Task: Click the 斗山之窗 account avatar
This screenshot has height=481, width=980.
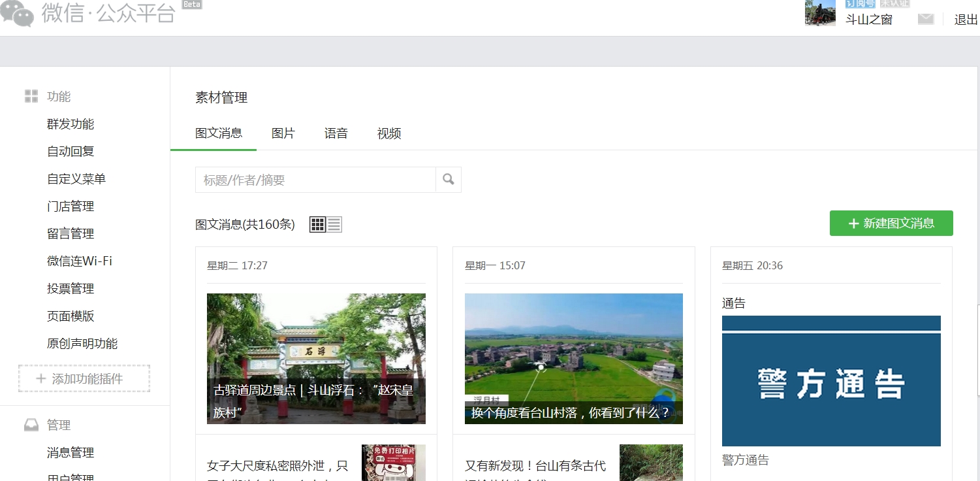Action: 820,13
